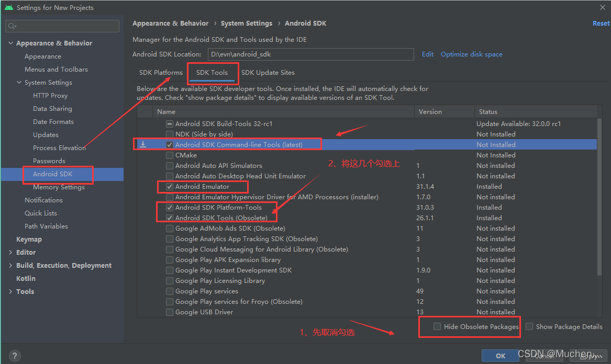
Task: Click 'Update Available: 32.0.0 rc1' status text
Action: tap(519, 124)
